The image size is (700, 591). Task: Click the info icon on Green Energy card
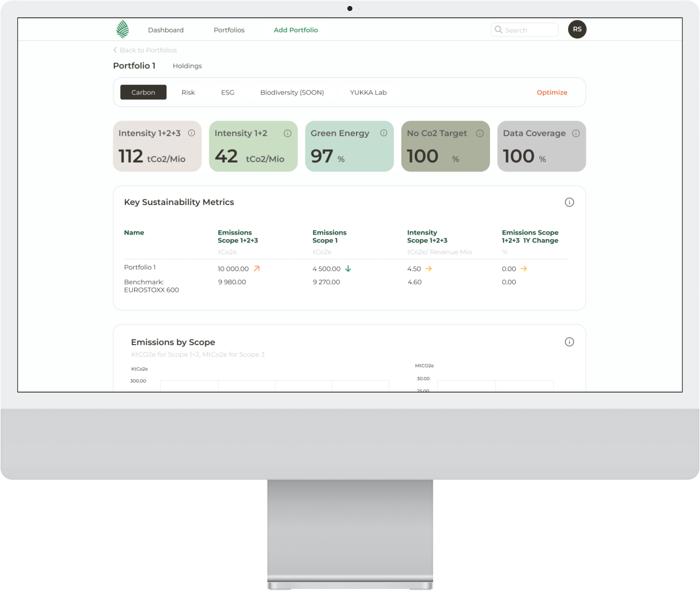[384, 133]
